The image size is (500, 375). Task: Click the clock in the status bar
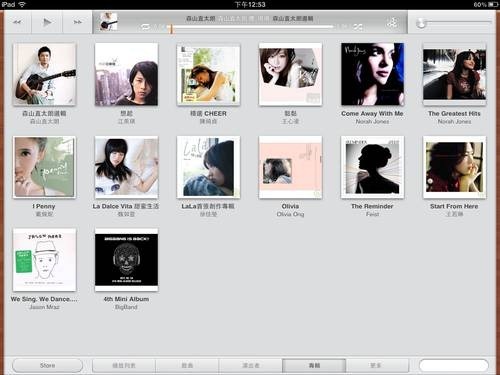(x=250, y=4)
